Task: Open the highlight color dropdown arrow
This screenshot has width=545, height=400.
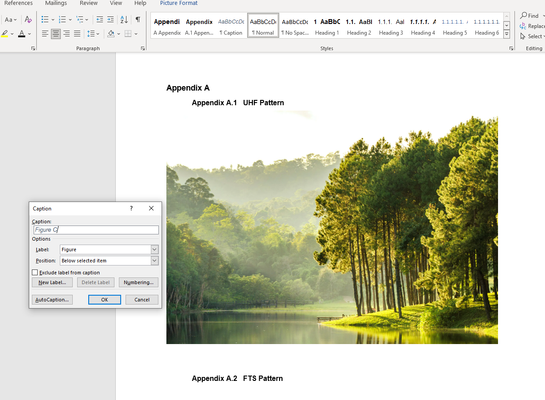Action: point(12,34)
